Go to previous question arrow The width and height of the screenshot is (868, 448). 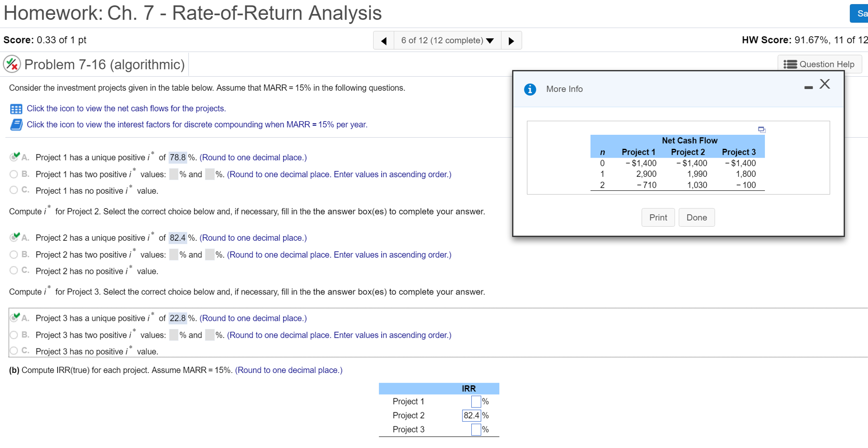[x=384, y=41]
